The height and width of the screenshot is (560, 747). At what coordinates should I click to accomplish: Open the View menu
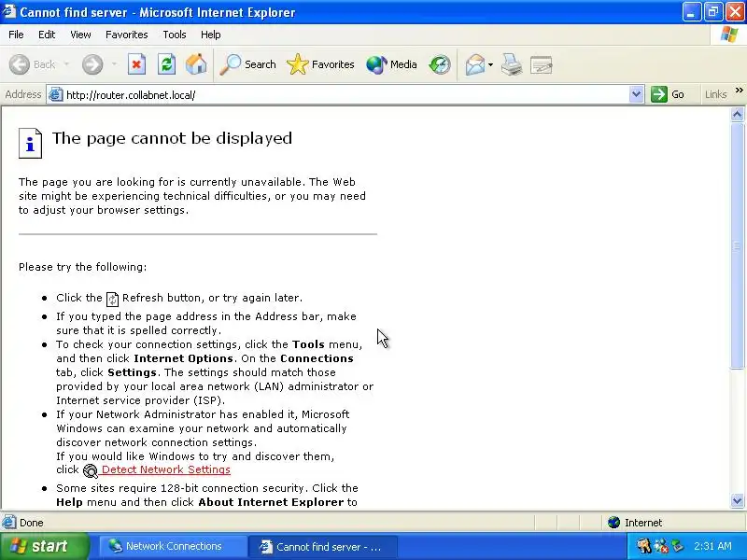[80, 35]
